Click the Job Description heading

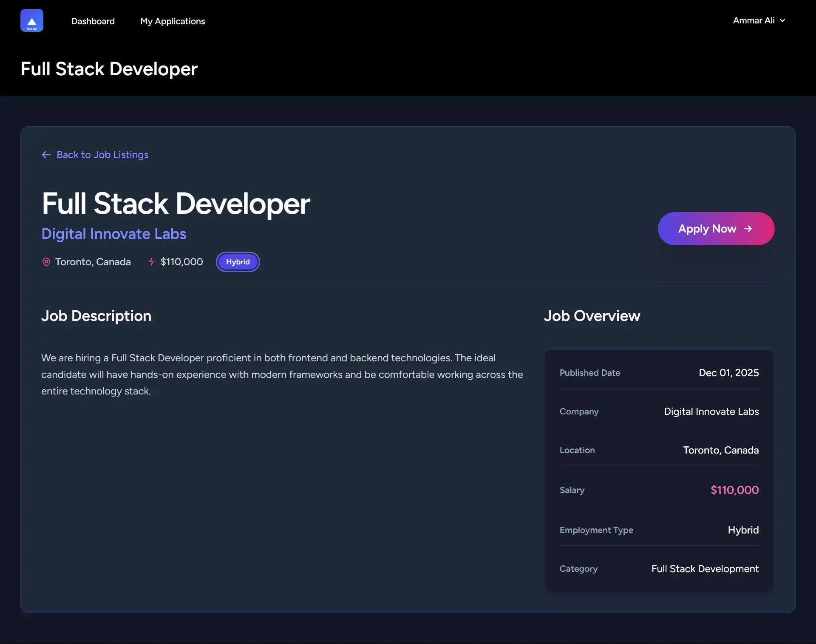pos(96,316)
